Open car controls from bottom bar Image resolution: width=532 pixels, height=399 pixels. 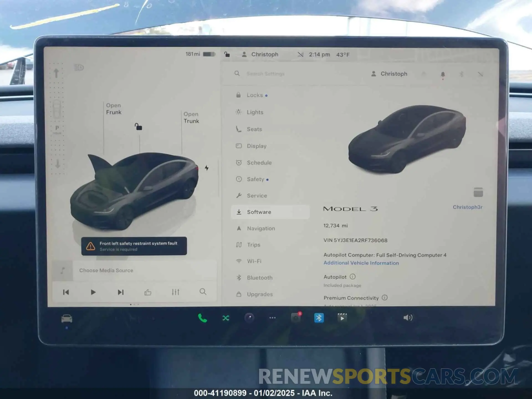click(67, 319)
